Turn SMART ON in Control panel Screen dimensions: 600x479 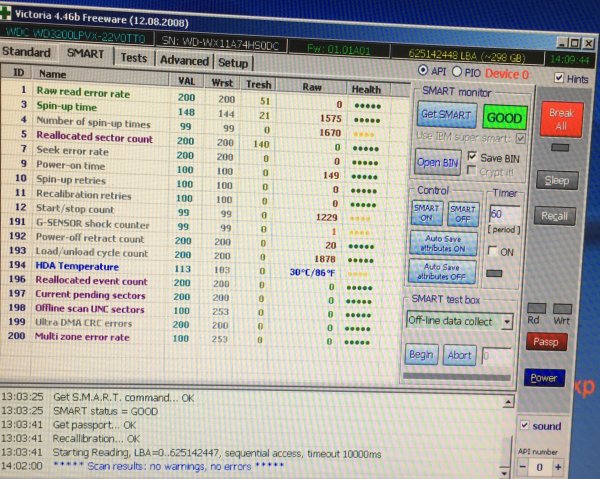tap(426, 213)
